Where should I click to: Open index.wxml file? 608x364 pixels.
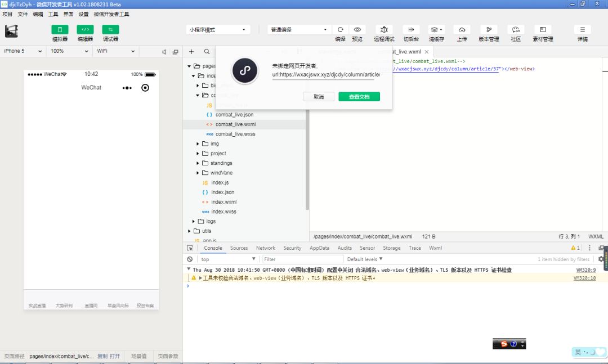pyautogui.click(x=223, y=202)
